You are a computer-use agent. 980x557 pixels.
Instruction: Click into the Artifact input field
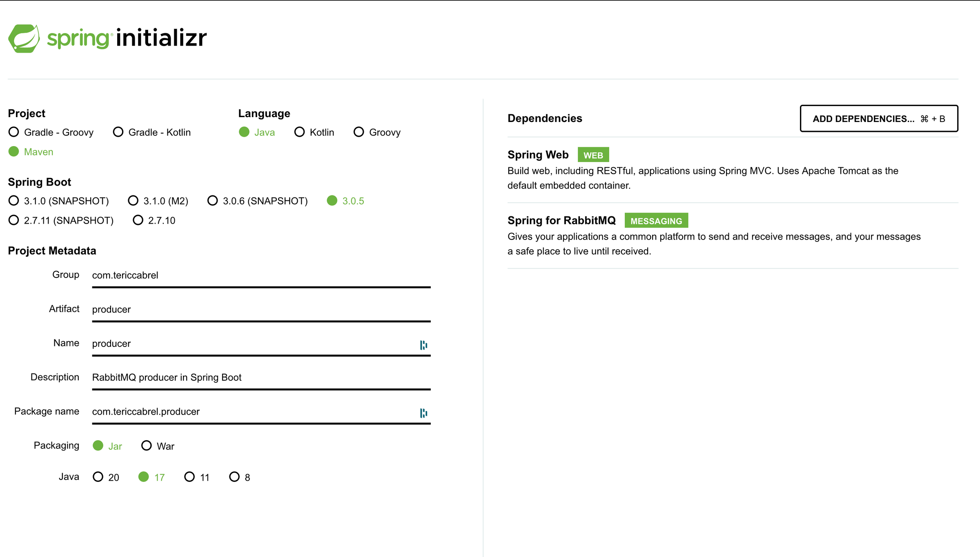coord(261,310)
